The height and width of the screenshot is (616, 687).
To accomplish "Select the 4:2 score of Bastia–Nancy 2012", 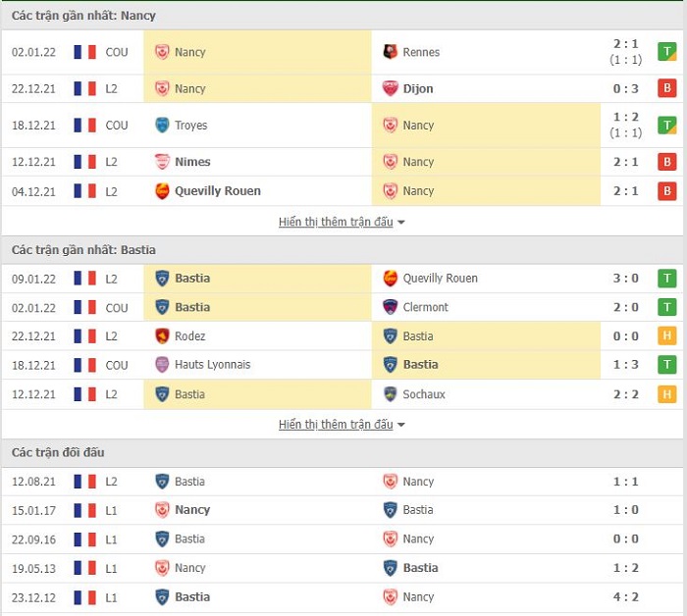I will coord(626,596).
